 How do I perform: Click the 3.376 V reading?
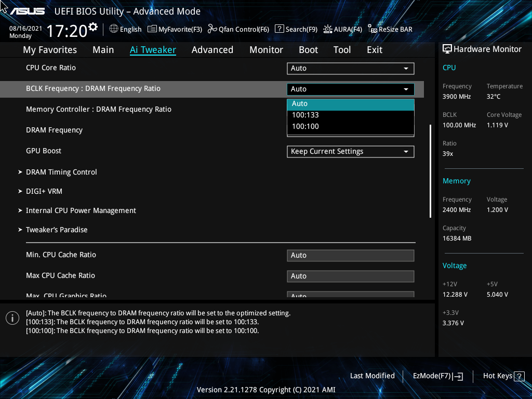pos(453,323)
